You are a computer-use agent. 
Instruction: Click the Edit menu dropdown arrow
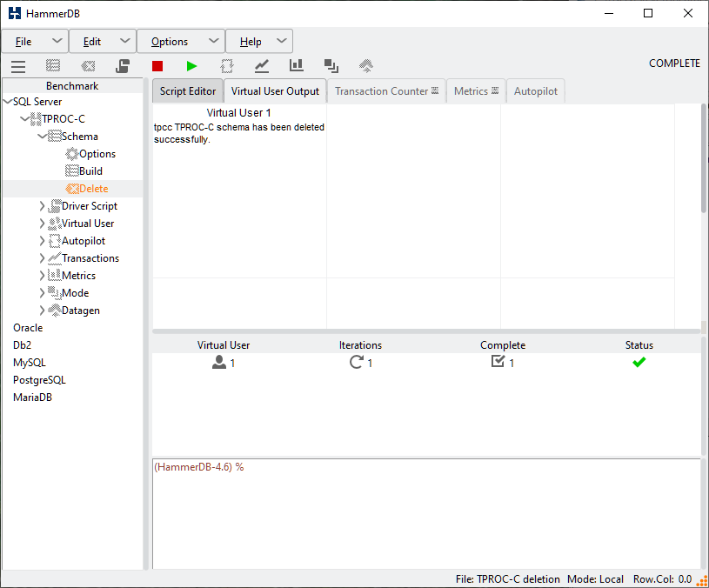(124, 41)
